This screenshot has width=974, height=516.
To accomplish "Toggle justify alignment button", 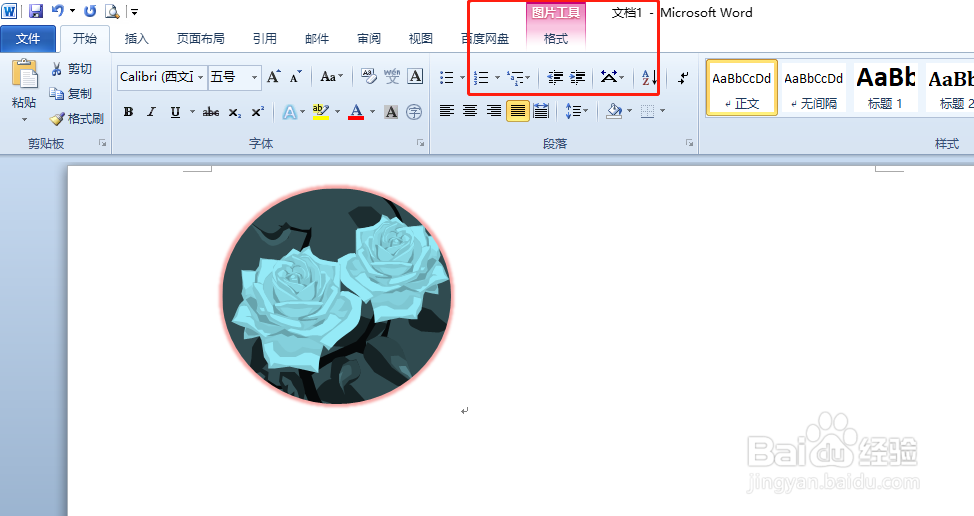I will pos(517,111).
